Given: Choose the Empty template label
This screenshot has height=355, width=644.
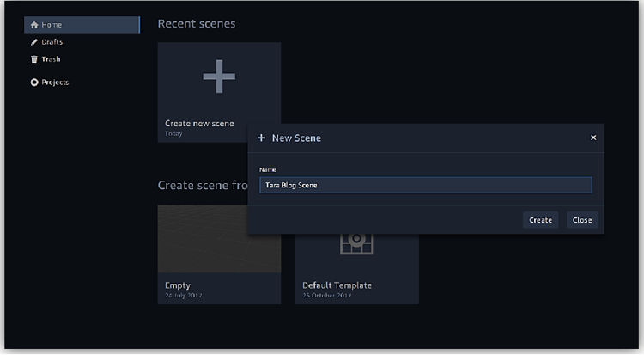Looking at the screenshot, I should (x=178, y=285).
